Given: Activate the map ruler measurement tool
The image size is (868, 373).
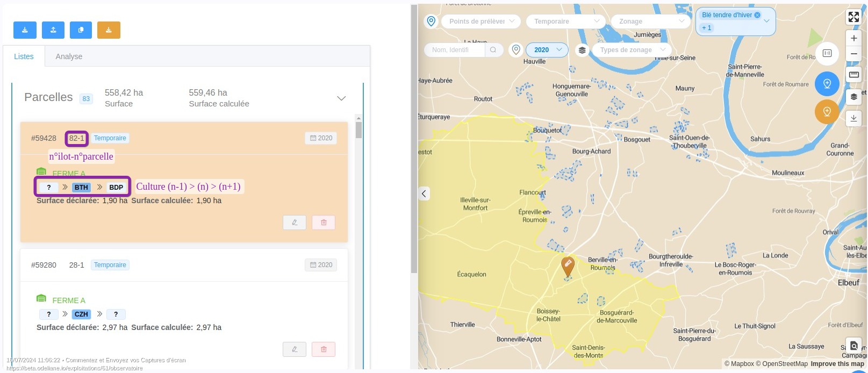Looking at the screenshot, I should pyautogui.click(x=853, y=75).
